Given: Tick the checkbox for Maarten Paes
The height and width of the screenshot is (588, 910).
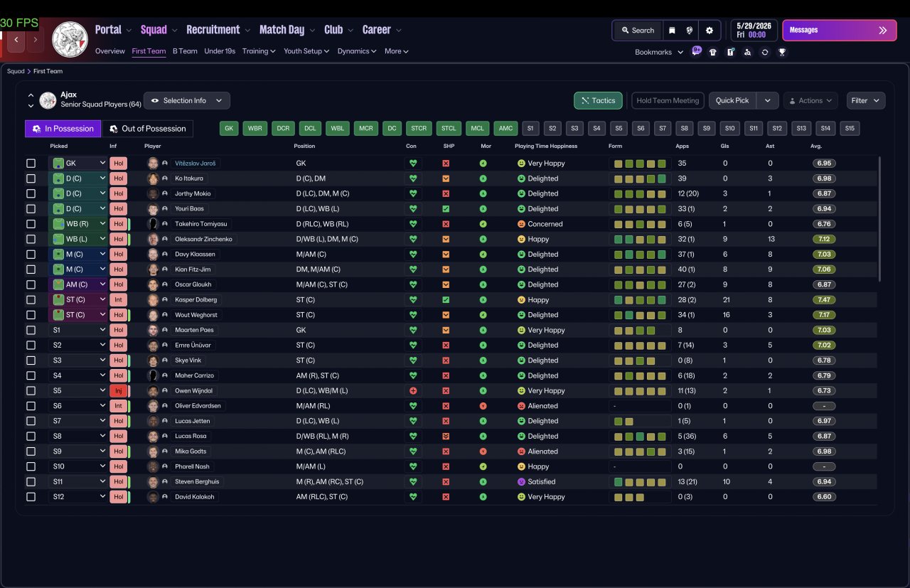Looking at the screenshot, I should (x=31, y=330).
